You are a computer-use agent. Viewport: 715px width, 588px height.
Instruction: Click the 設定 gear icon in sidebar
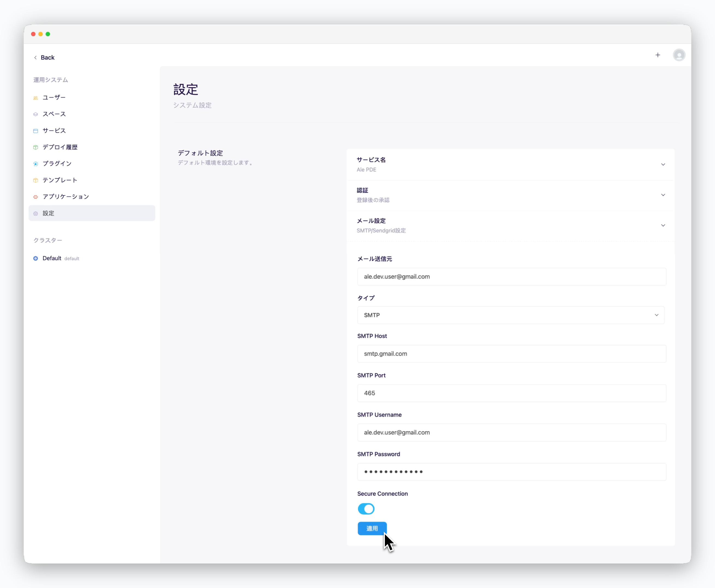(x=36, y=213)
